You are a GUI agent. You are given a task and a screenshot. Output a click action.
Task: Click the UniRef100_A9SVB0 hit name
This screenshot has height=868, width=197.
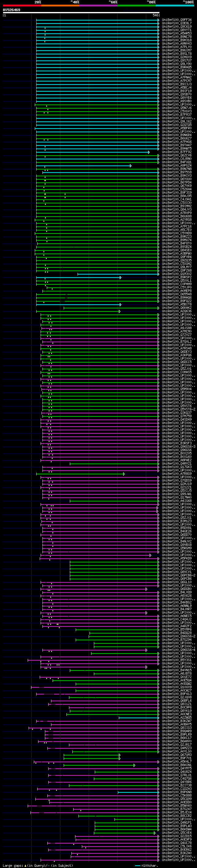177,101
